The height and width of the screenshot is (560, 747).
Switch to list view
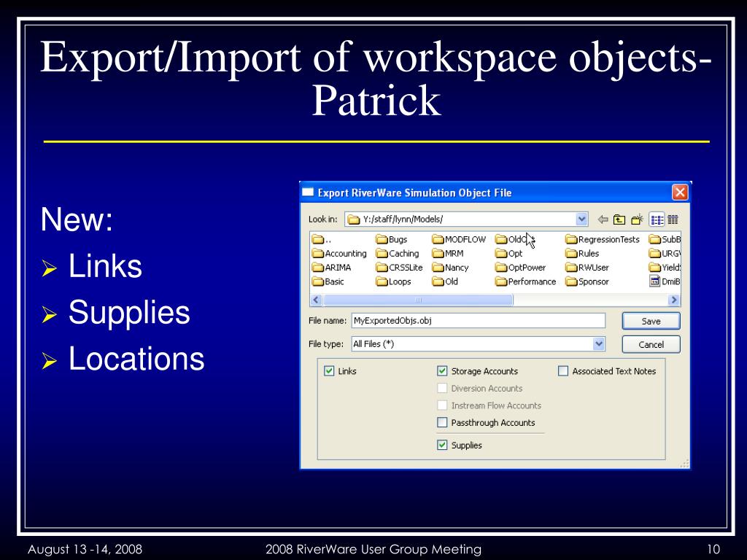pos(657,219)
